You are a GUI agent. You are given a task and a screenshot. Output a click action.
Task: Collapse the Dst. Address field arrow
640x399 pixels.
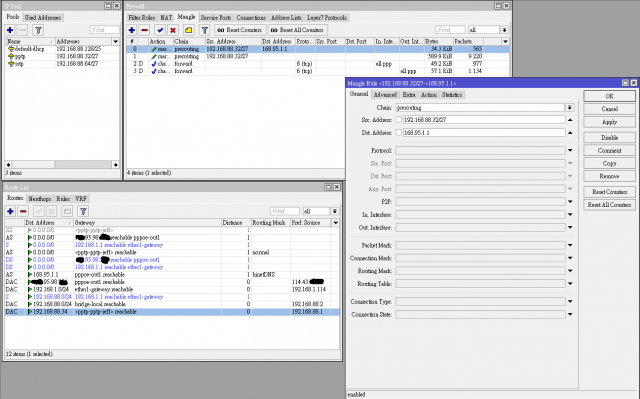point(570,133)
